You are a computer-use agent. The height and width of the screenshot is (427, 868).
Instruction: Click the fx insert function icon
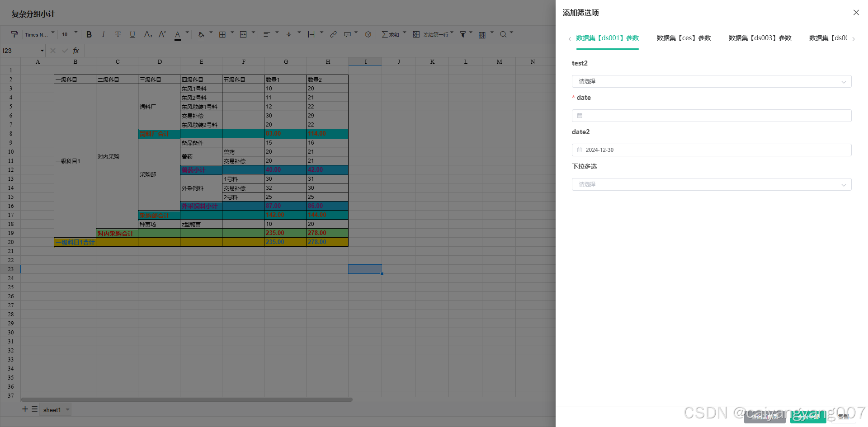[x=76, y=51]
